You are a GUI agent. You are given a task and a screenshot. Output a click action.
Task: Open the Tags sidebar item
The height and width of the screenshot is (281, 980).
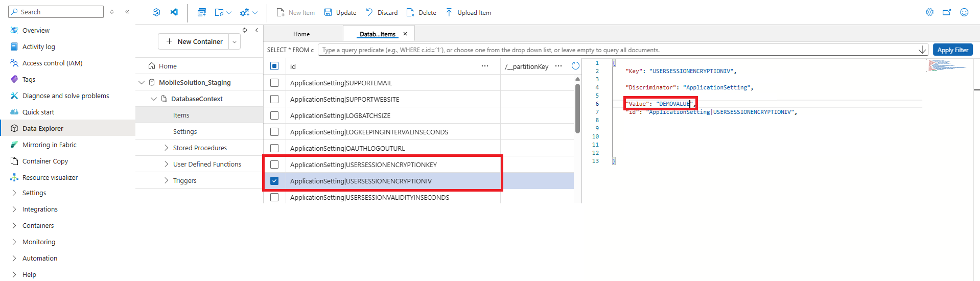coord(29,79)
